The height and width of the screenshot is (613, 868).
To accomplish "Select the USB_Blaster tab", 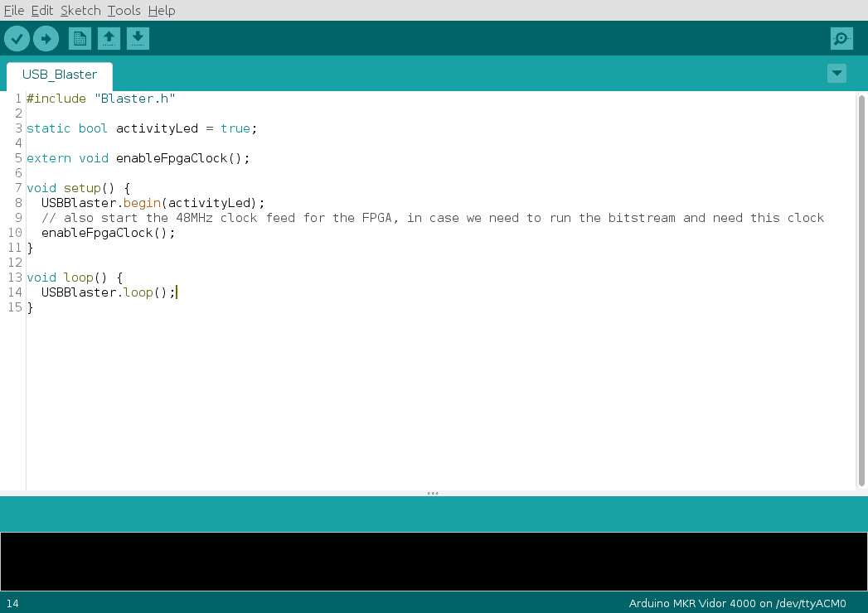I will coord(60,75).
